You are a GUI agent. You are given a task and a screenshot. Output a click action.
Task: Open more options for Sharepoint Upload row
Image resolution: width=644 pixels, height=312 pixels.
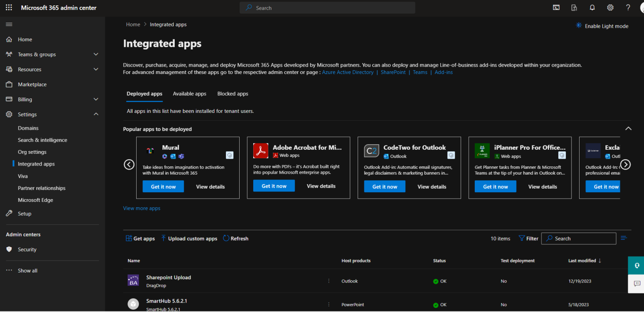[x=329, y=281]
